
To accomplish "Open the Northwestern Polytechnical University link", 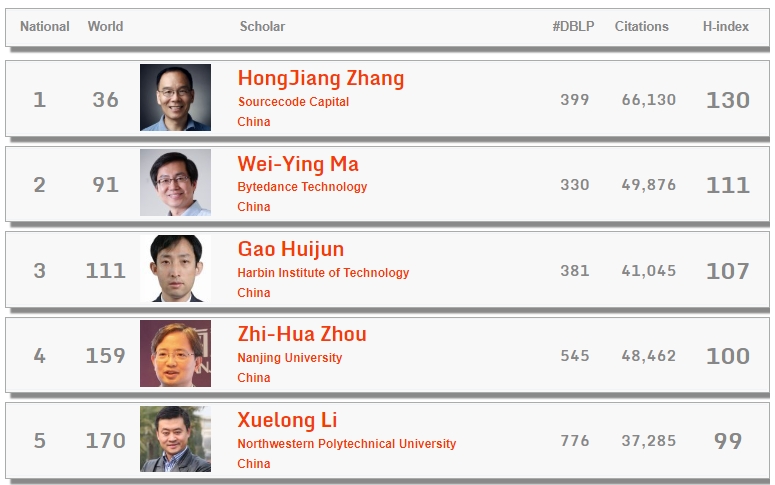I will click(346, 444).
